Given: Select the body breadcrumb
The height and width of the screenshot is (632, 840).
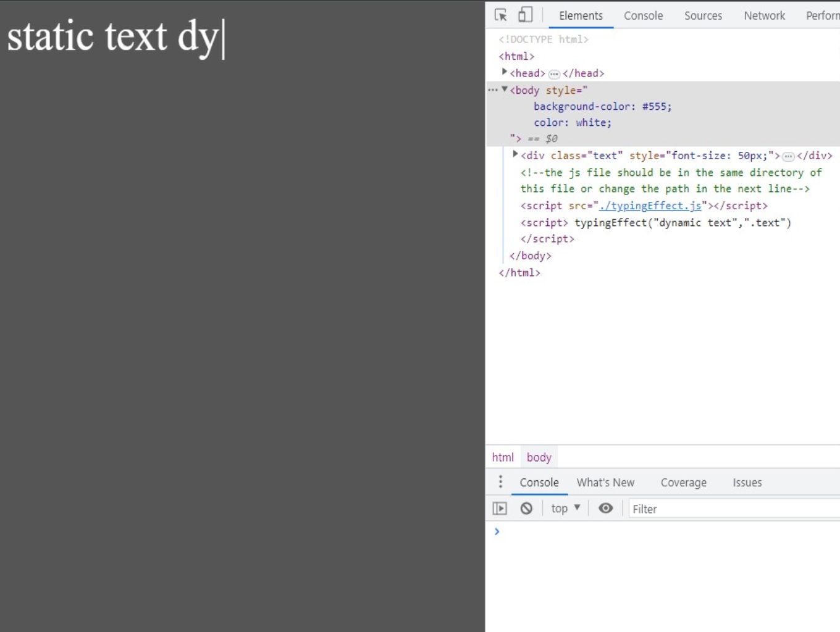Looking at the screenshot, I should point(539,457).
